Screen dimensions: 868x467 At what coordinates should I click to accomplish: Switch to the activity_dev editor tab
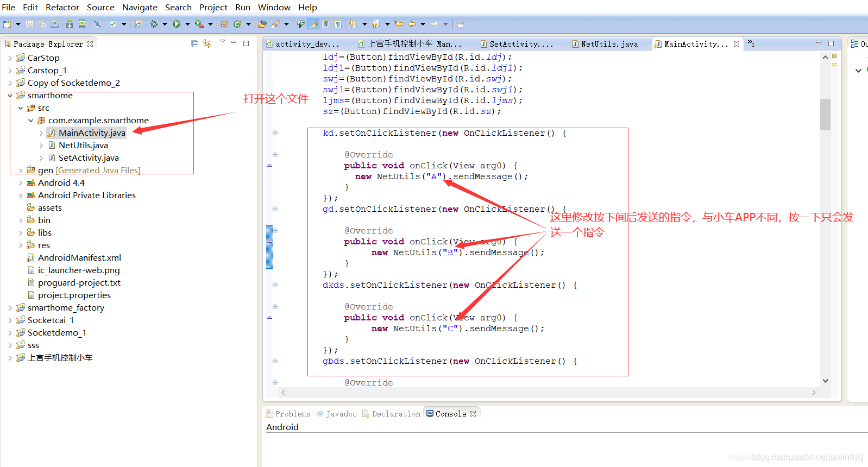(x=303, y=44)
